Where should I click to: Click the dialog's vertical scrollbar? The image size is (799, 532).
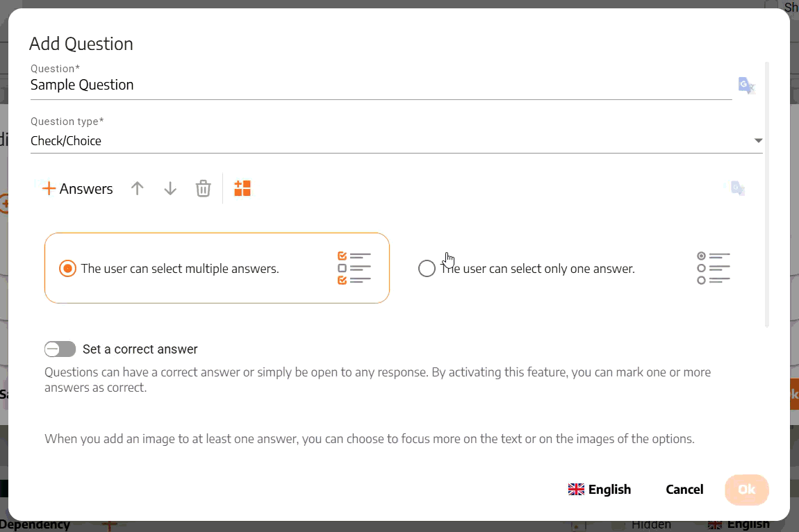766,194
